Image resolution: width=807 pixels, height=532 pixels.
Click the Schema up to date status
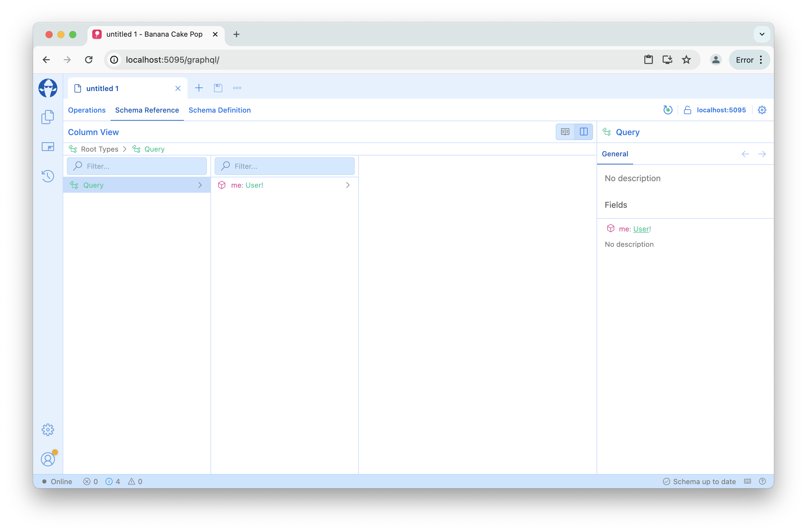point(699,481)
